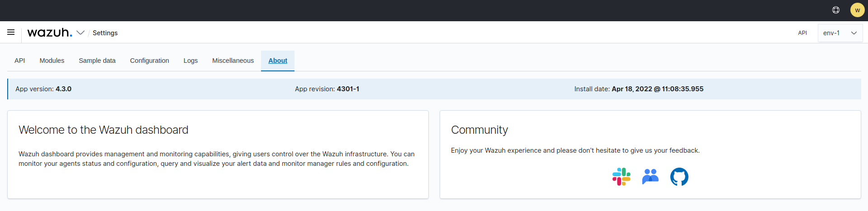Click the Community heading
Screen dimensions: 868x211
479,130
